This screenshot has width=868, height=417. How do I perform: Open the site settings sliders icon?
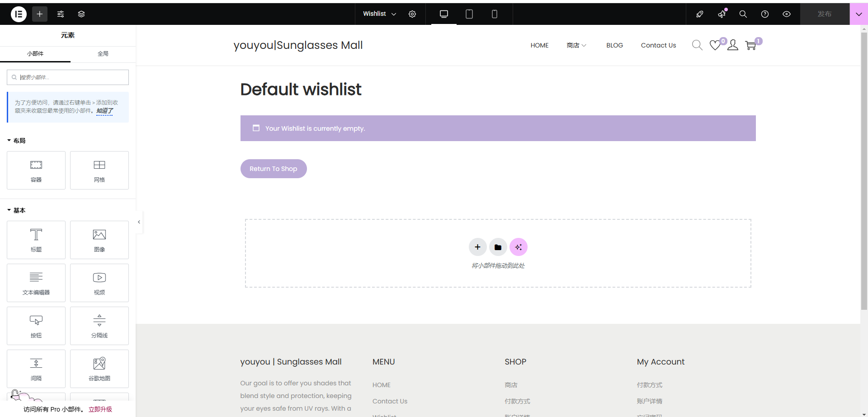click(61, 14)
